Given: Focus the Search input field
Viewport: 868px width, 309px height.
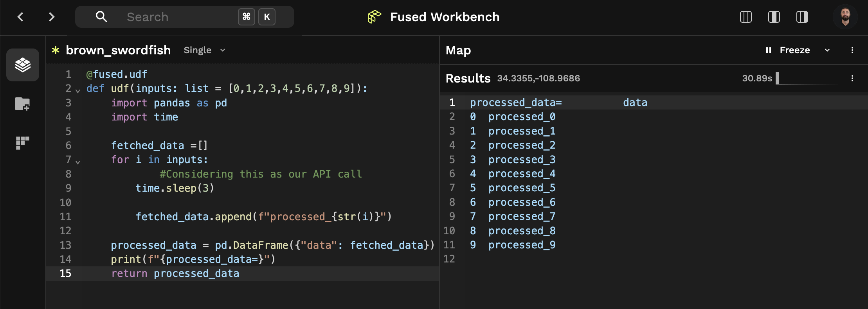Looking at the screenshot, I should click(x=185, y=17).
